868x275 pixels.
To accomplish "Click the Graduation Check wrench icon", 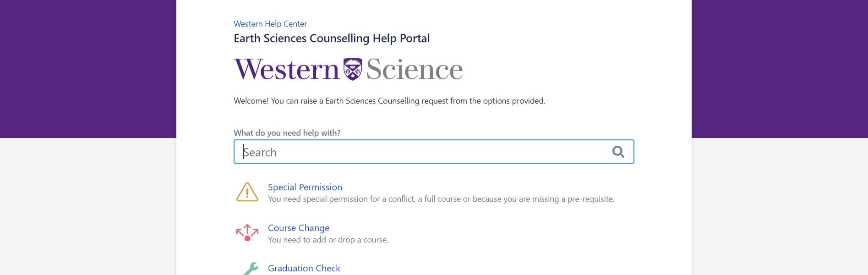I will (x=251, y=269).
